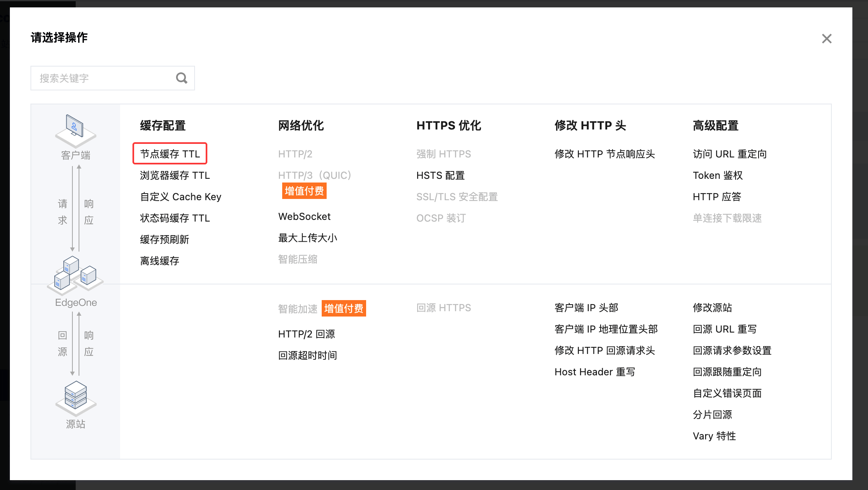The image size is (868, 490).
Task: Click the 客户端 label in diagram
Action: (76, 155)
